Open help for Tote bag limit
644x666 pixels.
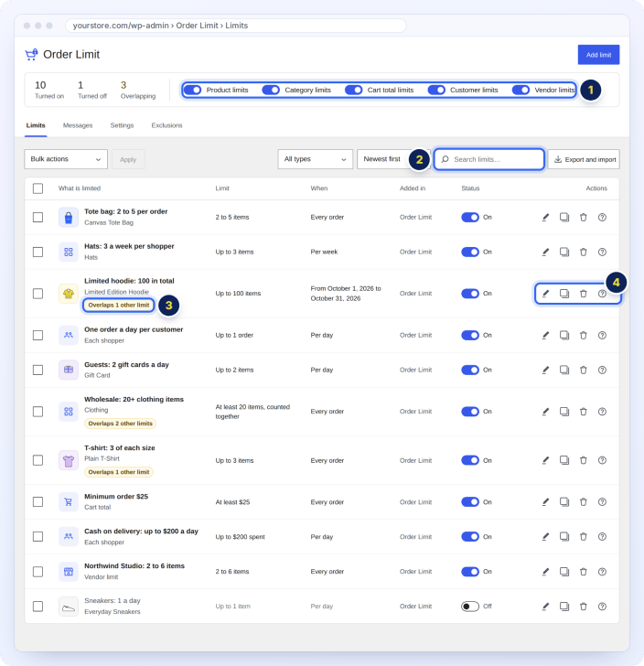[602, 218]
